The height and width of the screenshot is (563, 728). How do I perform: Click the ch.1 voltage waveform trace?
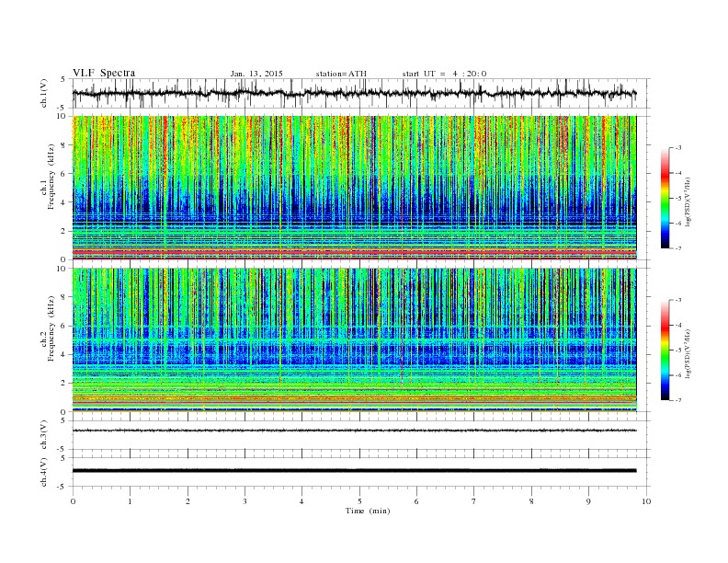(354, 93)
